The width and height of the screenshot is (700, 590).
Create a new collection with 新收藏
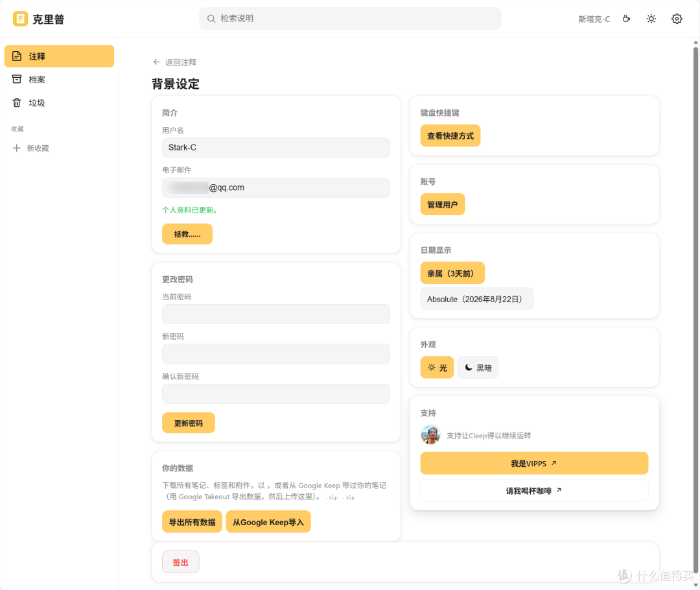click(x=31, y=148)
